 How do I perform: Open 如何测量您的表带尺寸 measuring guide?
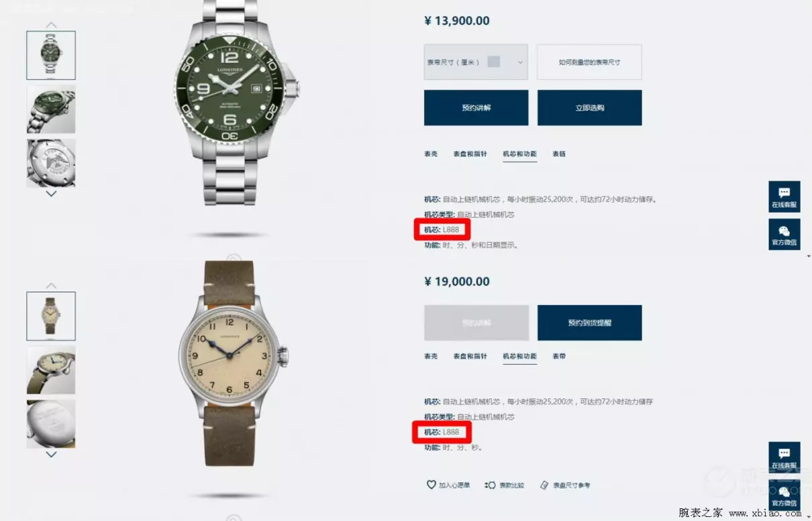(589, 62)
